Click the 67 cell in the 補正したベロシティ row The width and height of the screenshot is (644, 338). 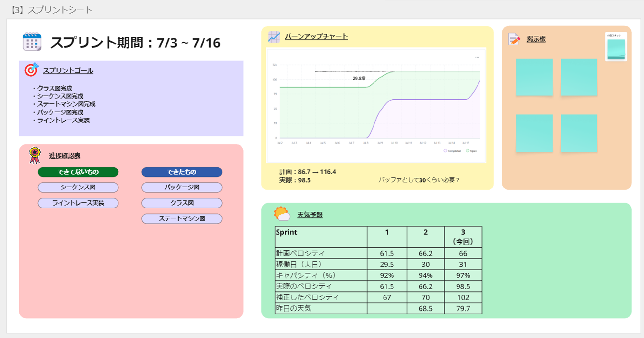[x=387, y=297]
